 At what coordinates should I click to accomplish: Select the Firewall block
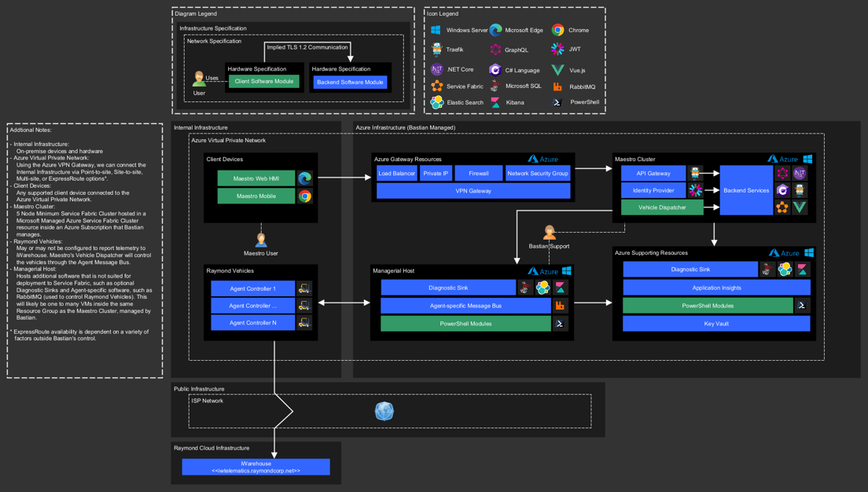click(x=478, y=174)
